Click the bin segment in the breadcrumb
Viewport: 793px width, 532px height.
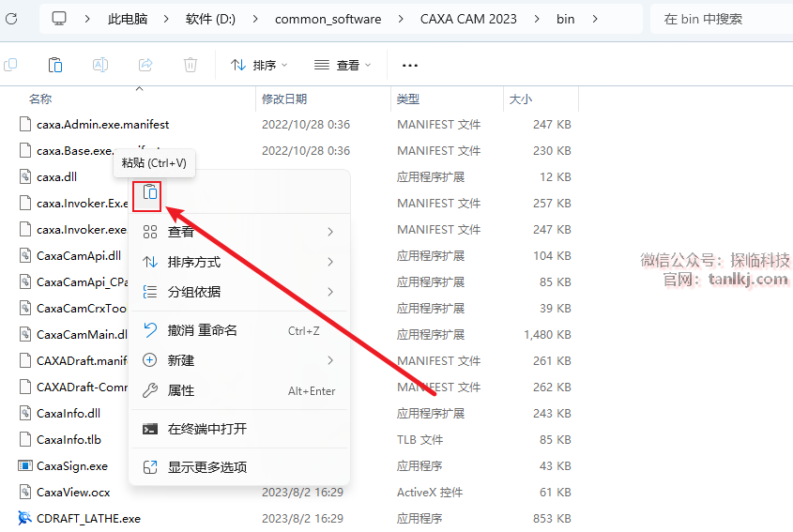565,19
